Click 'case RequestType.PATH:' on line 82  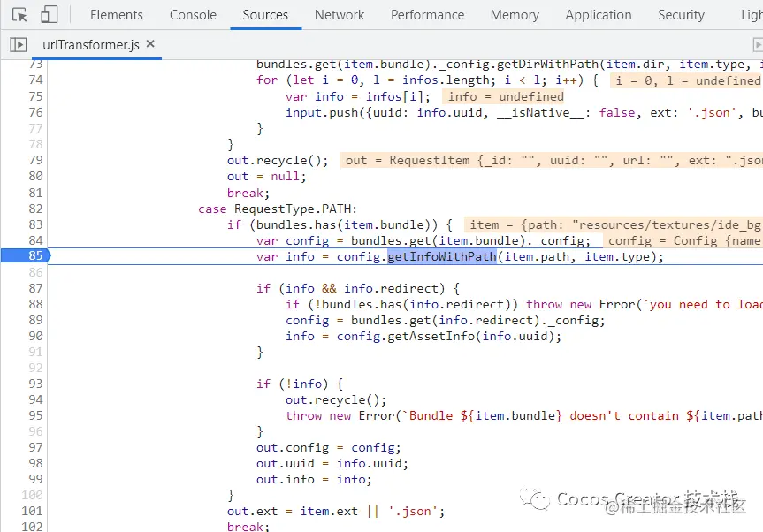pos(278,209)
